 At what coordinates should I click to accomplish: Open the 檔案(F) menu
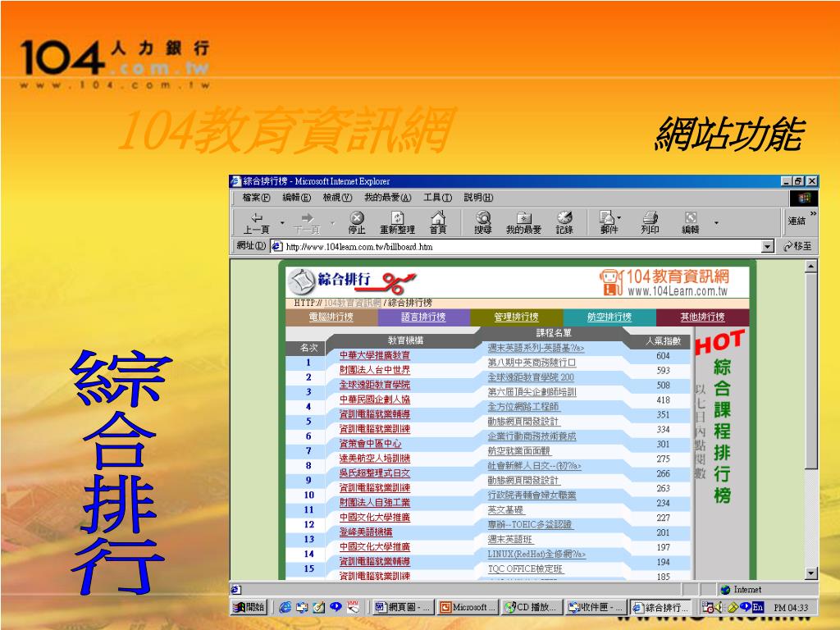click(x=256, y=198)
